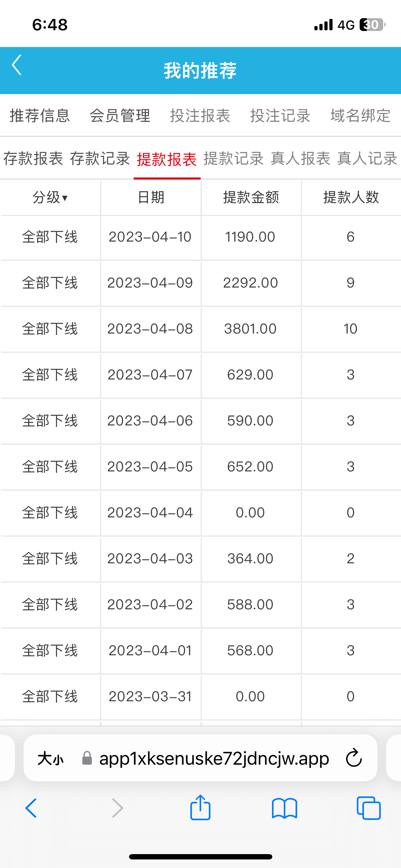Open Safari bookmarks book icon
Screen dimensions: 401x868
[284, 808]
